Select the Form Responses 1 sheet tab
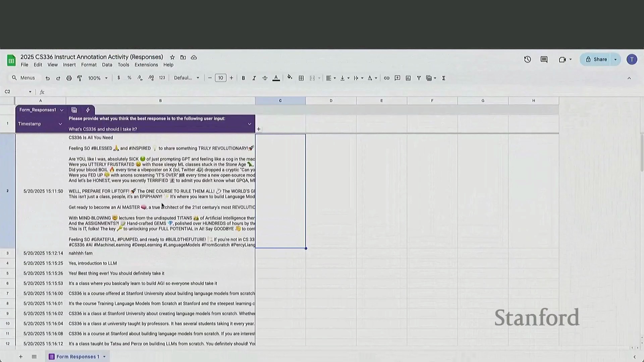Image resolution: width=644 pixels, height=362 pixels. click(x=77, y=357)
